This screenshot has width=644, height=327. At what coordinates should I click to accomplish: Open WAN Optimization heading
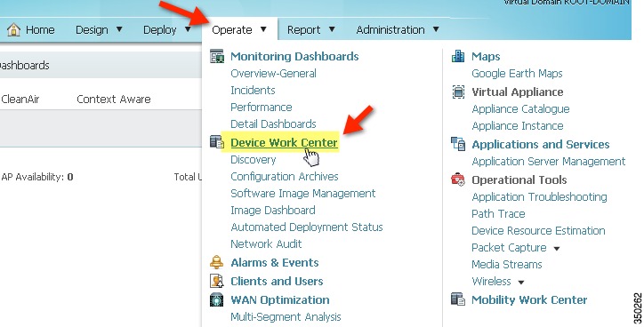point(279,300)
